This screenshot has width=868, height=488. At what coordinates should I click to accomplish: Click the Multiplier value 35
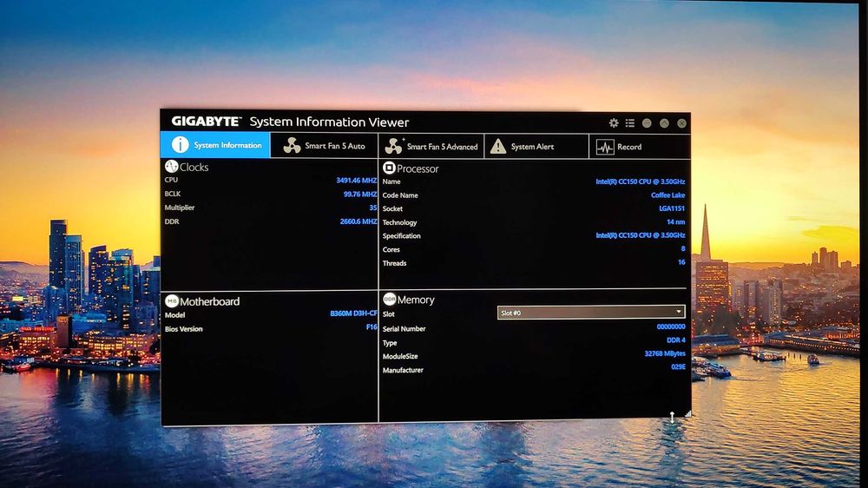tap(372, 208)
